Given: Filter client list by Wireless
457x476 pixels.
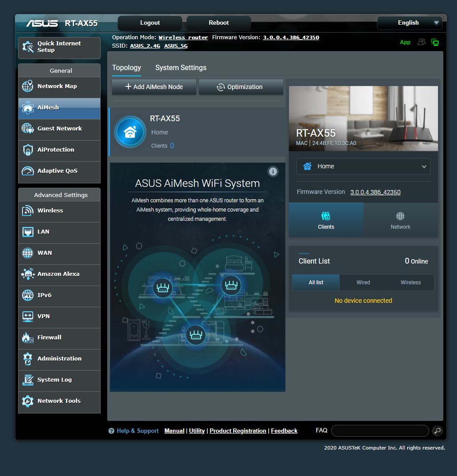Looking at the screenshot, I should tap(411, 283).
